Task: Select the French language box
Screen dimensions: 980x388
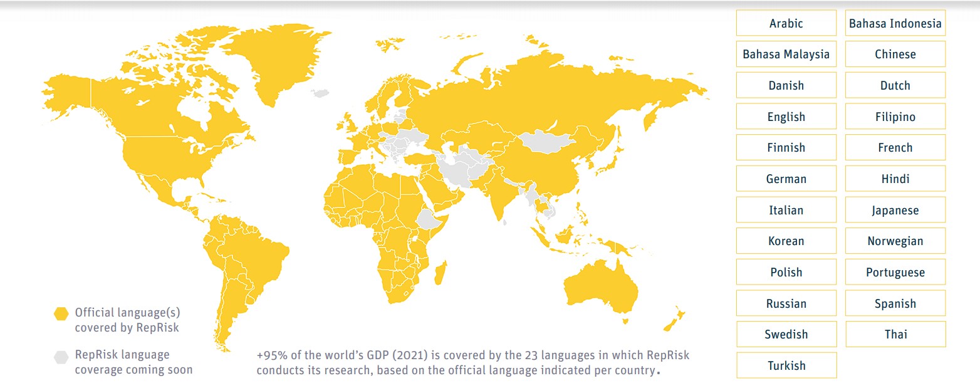Action: pos(895,148)
